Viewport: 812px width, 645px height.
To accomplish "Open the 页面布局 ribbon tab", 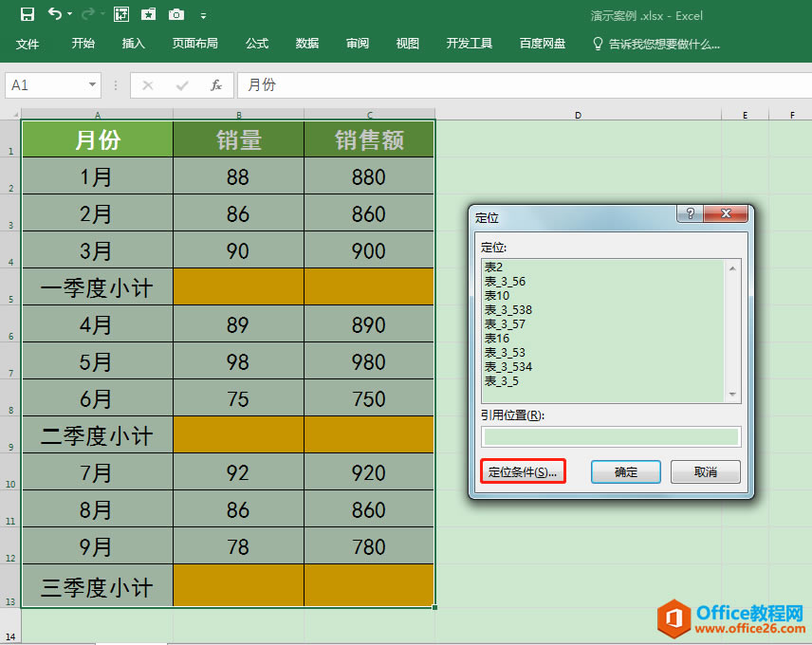I will 194,43.
